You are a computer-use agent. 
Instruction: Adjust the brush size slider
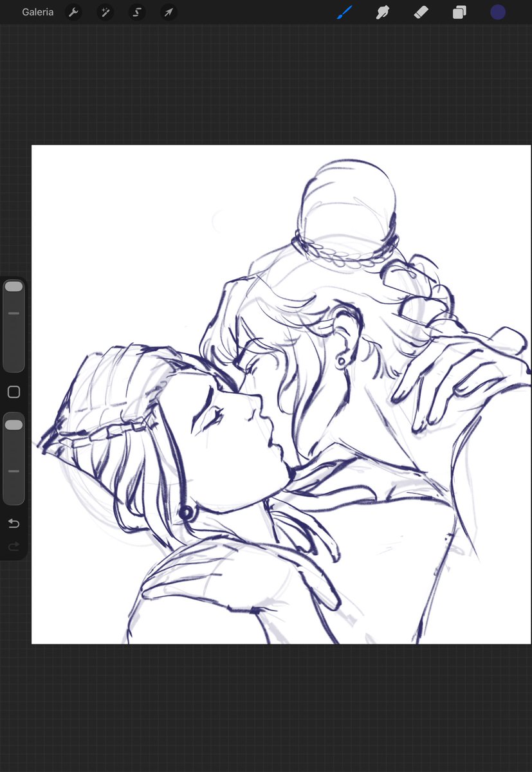(14, 326)
